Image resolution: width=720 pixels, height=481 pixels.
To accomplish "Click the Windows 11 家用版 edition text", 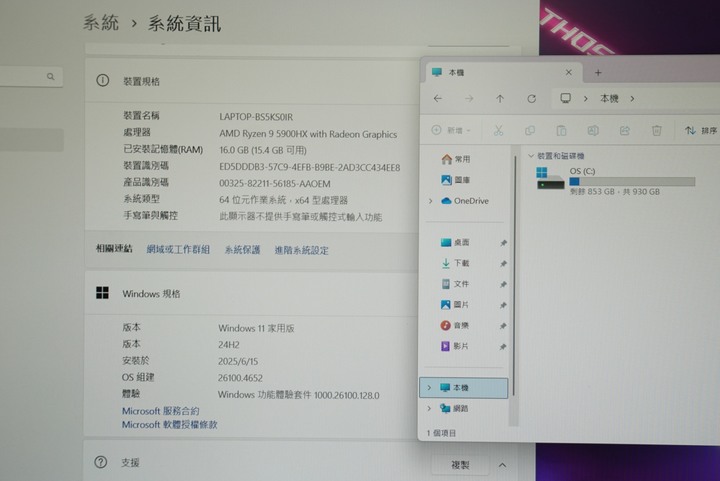I will click(256, 328).
